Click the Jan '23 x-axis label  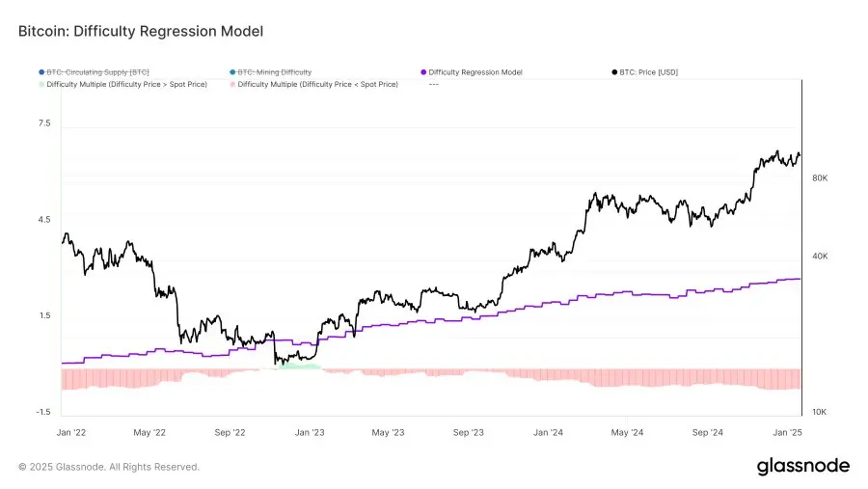coord(309,433)
